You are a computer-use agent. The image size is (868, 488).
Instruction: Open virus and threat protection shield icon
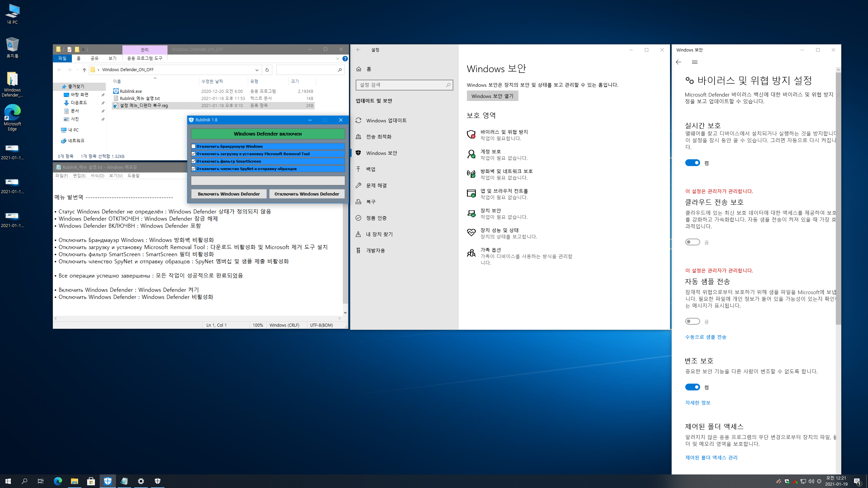471,135
